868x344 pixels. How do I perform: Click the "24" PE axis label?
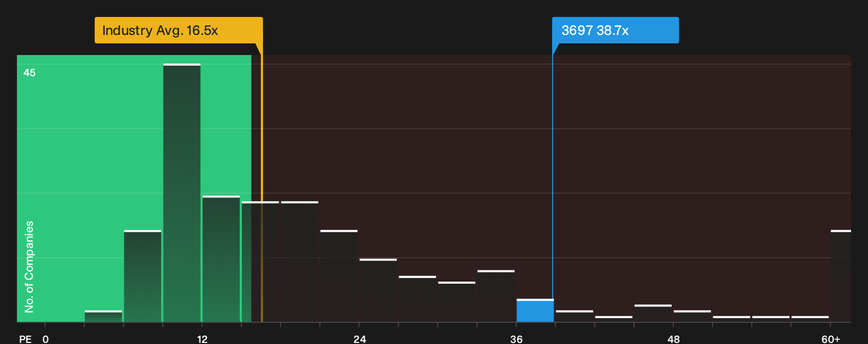tap(359, 339)
